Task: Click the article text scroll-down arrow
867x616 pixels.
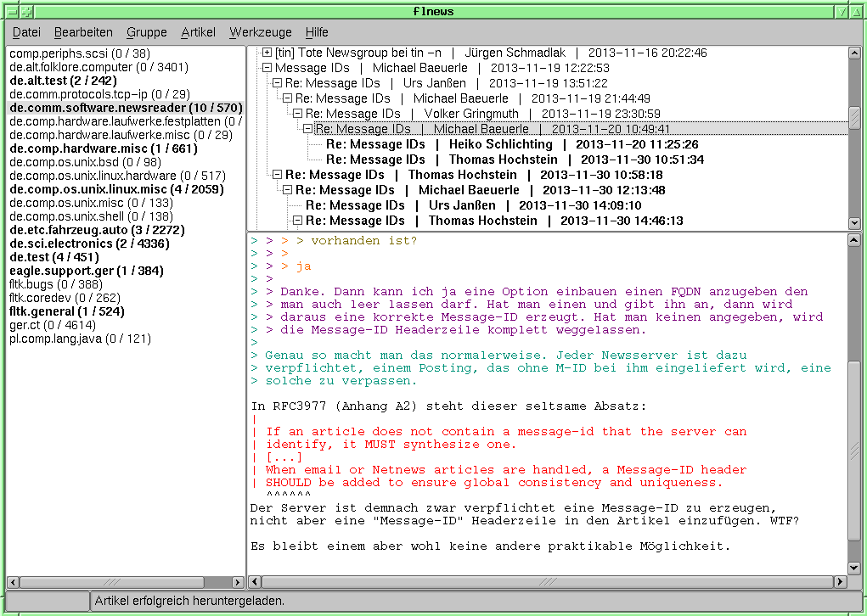Action: tap(854, 568)
